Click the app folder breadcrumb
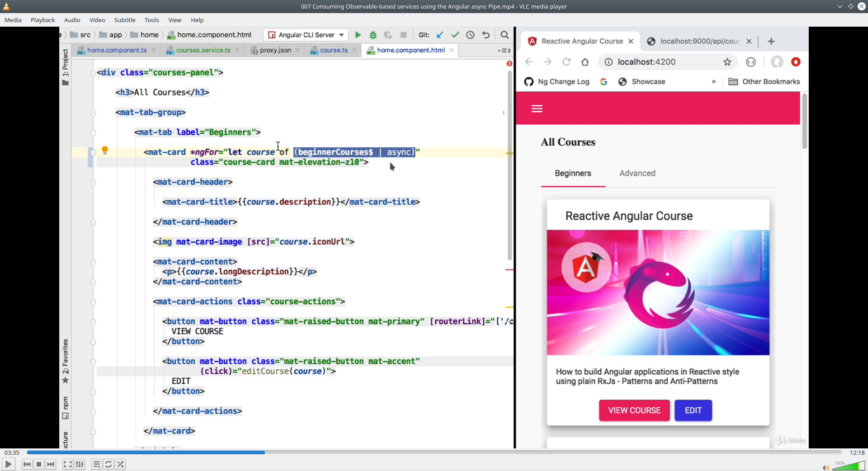Screen dimensions: 868x471 (111, 35)
